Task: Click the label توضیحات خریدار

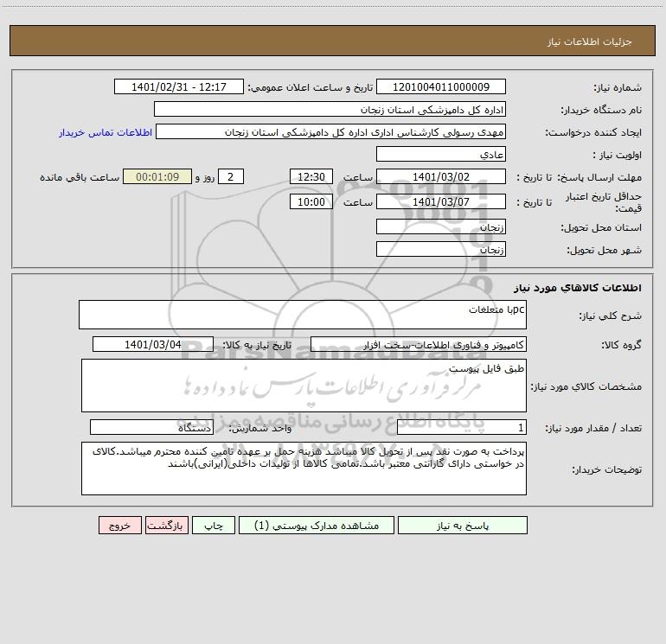Action: [607, 469]
